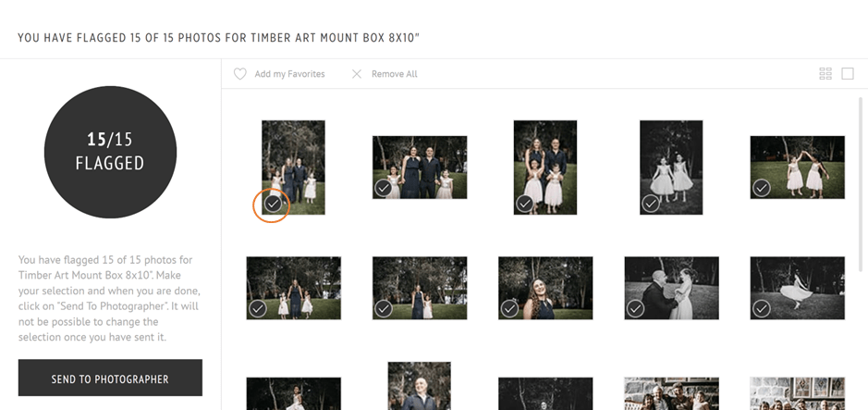Unflag the black-and-white two girls portrait
868x410 pixels.
click(x=651, y=203)
